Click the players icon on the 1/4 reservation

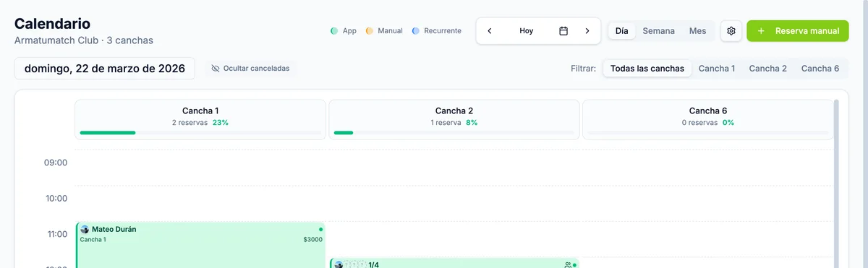coord(568,265)
